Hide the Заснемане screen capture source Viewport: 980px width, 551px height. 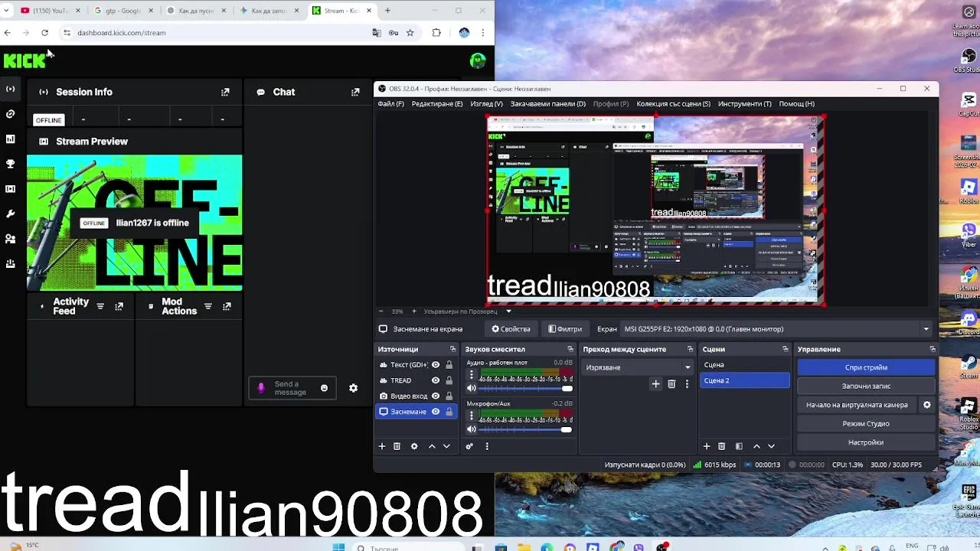click(436, 412)
